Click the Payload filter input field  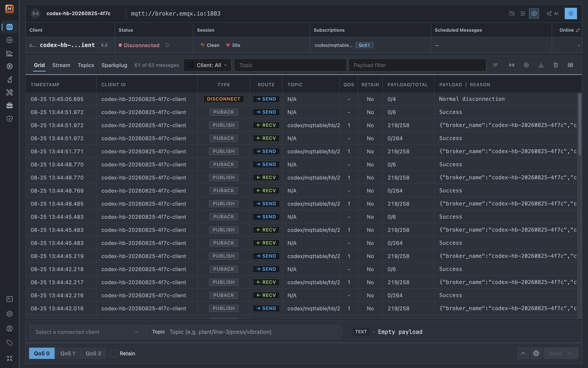pyautogui.click(x=417, y=65)
